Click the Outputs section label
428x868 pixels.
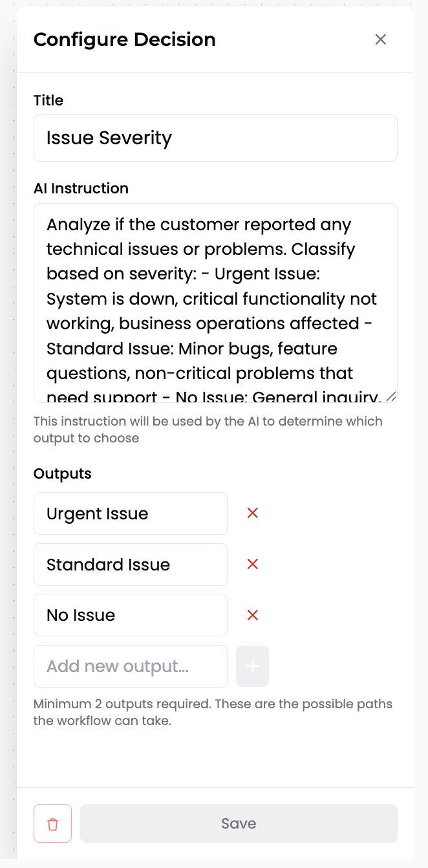[62, 473]
